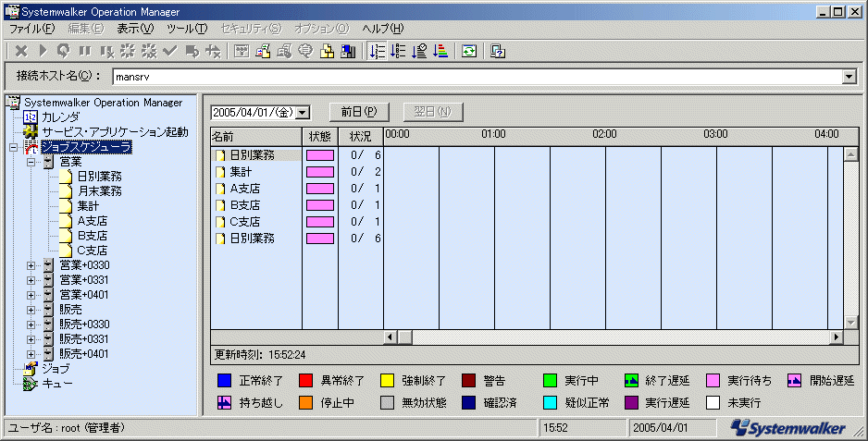
Task: Select カレンダ calendar icon in tree
Action: click(31, 117)
